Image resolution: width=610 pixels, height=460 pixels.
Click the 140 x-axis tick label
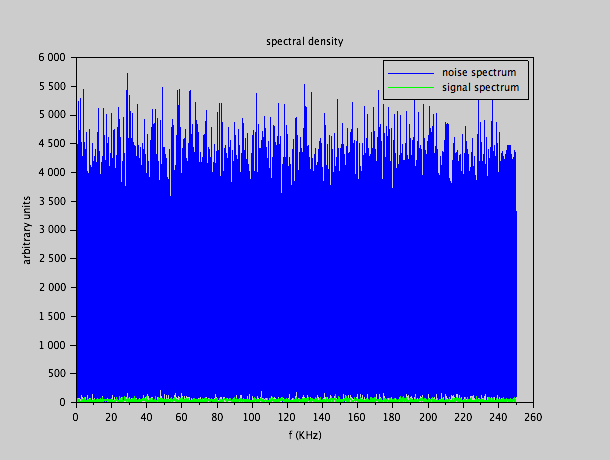[322, 416]
